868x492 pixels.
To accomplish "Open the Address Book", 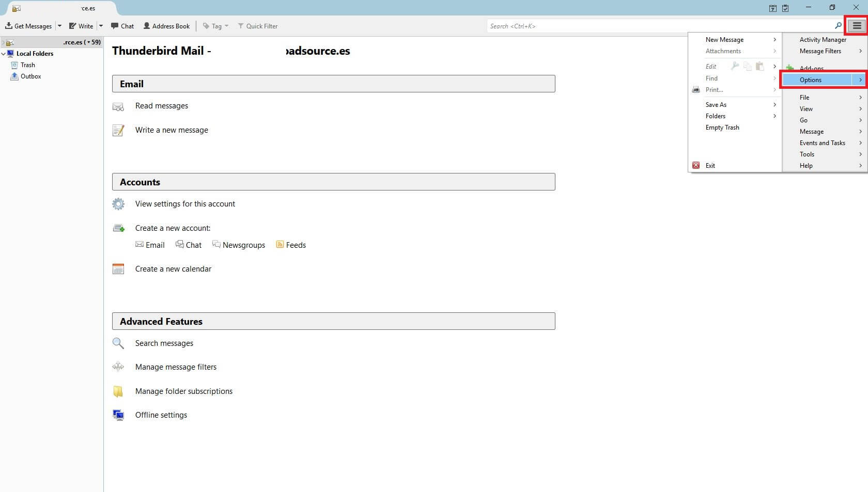I will pos(166,26).
